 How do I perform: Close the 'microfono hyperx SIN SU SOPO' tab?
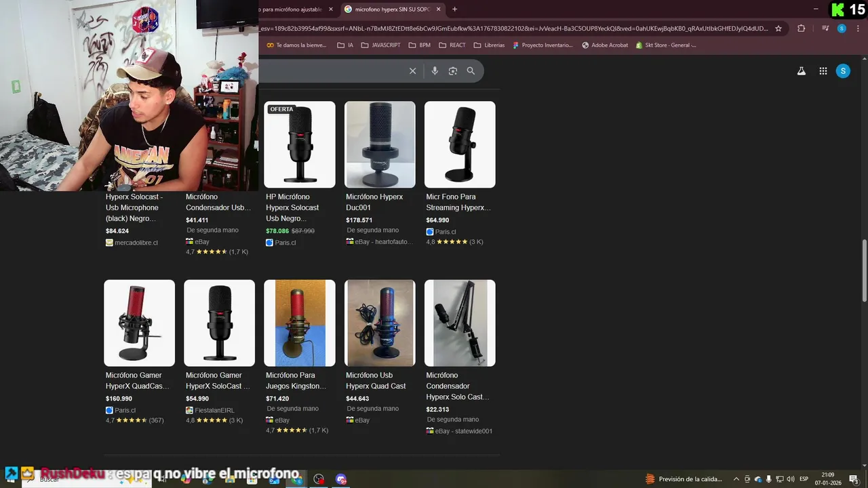coord(439,9)
